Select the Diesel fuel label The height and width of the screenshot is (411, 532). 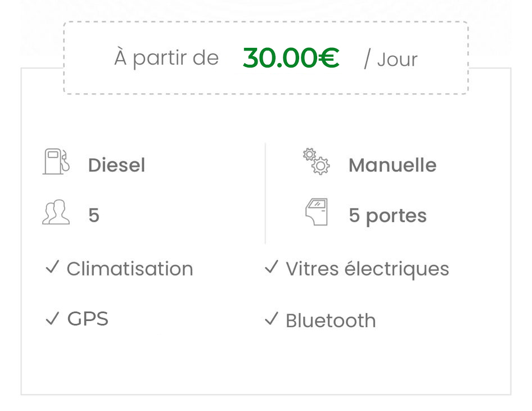coord(116,165)
